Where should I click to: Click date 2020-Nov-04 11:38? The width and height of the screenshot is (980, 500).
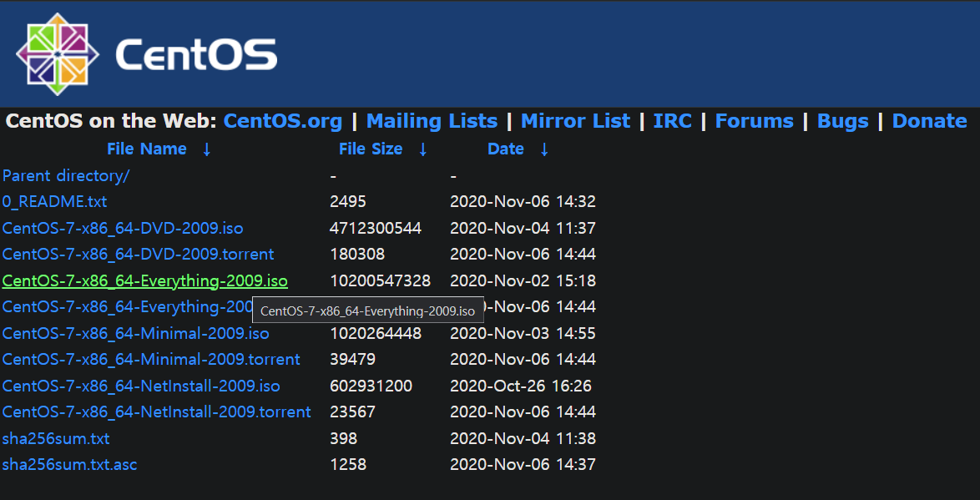523,439
